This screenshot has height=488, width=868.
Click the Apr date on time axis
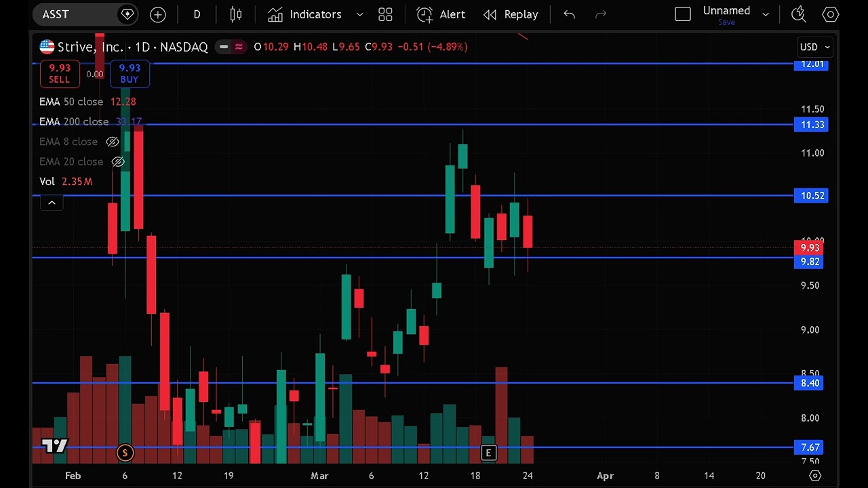tap(605, 476)
